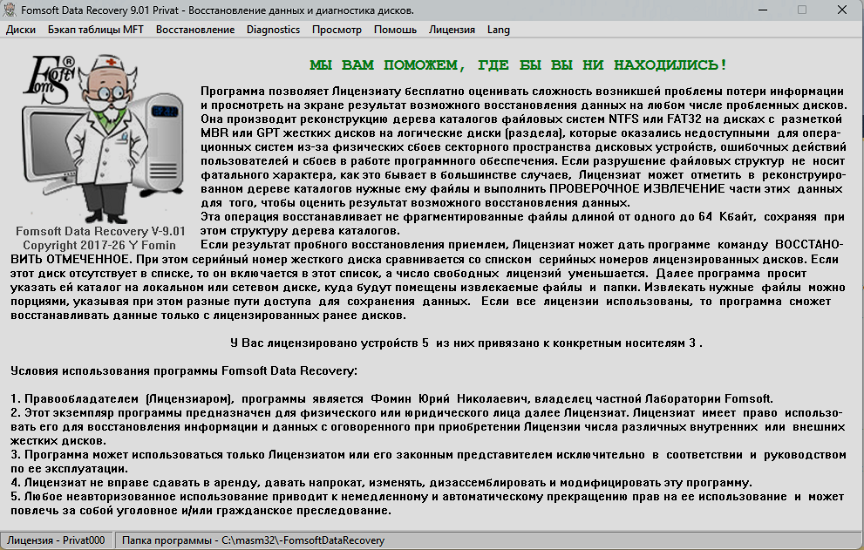Viewport: 864px width, 550px height.
Task: Click clause 4 Лицензиат не вправе сдавать
Action: (x=381, y=483)
